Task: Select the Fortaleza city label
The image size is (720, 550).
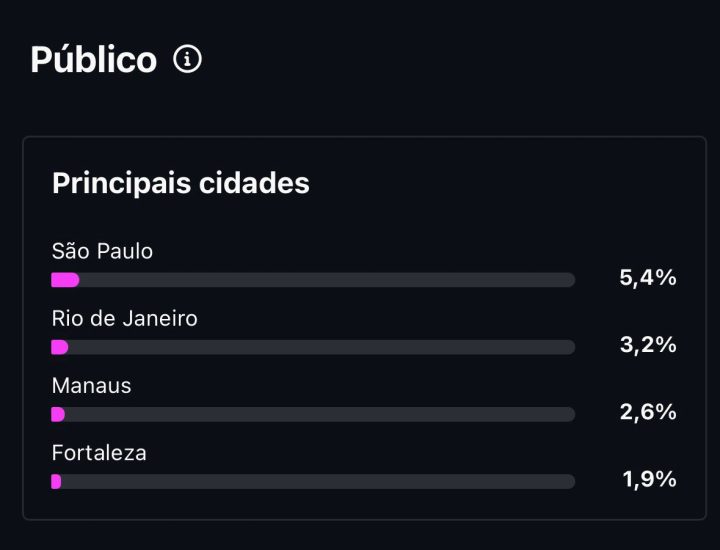Action: point(99,453)
